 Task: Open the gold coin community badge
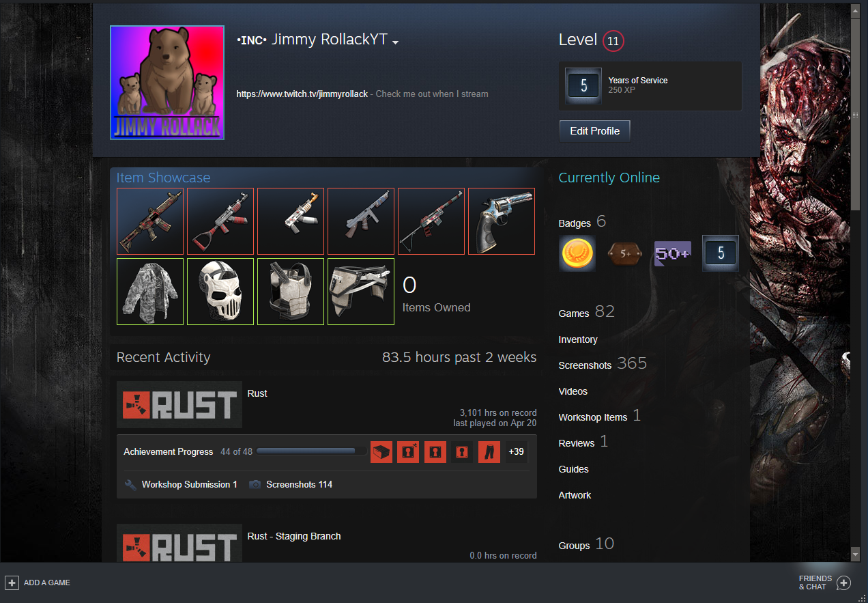tap(577, 253)
